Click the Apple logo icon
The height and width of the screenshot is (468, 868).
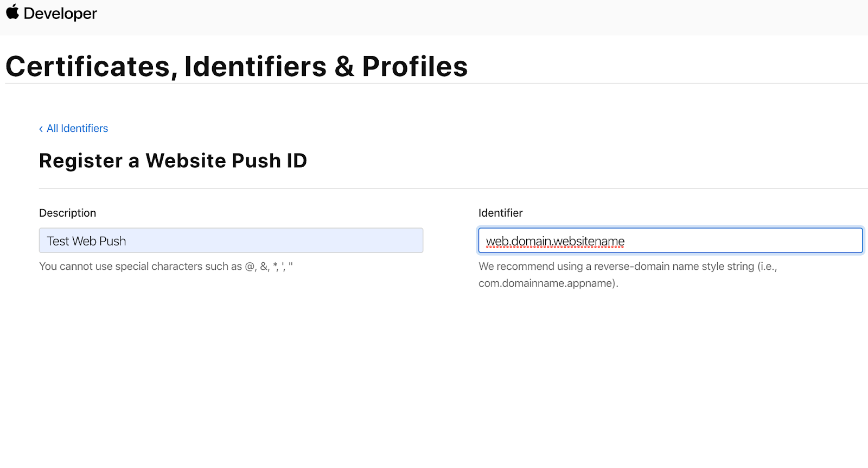pyautogui.click(x=12, y=12)
